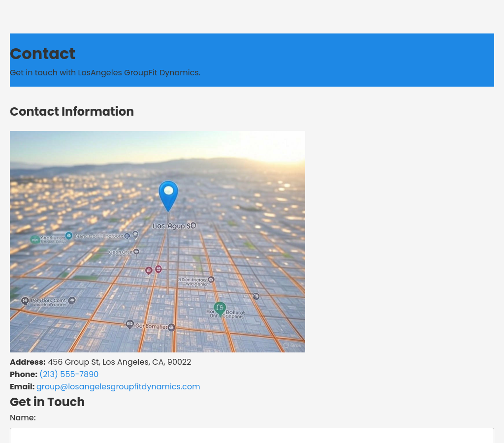Click the gray marker right of 'Pemsiote Coirs' label
The image size is (504, 443).
click(72, 300)
